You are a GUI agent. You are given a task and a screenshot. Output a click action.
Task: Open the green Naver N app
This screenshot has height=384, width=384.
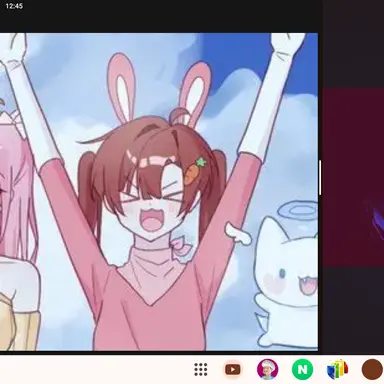pyautogui.click(x=302, y=369)
